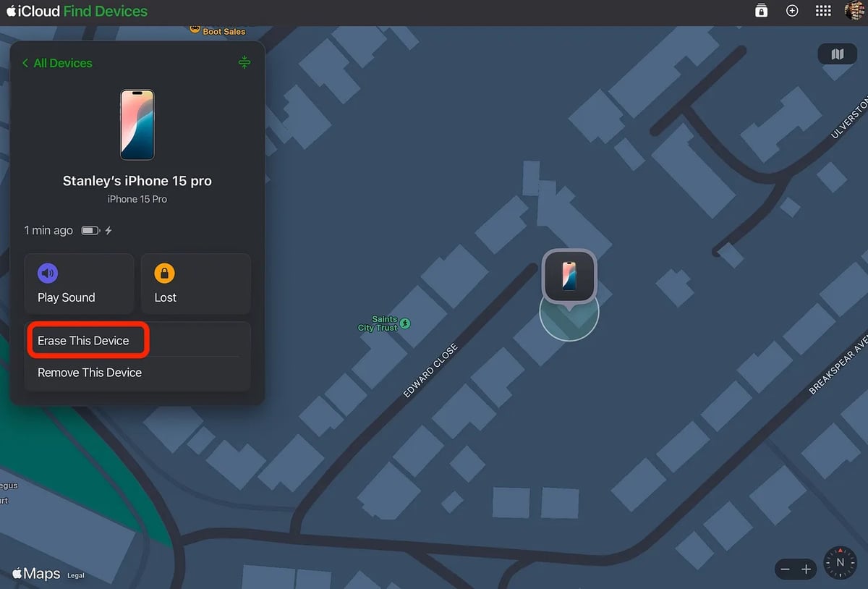Open the account profile avatar

point(854,11)
